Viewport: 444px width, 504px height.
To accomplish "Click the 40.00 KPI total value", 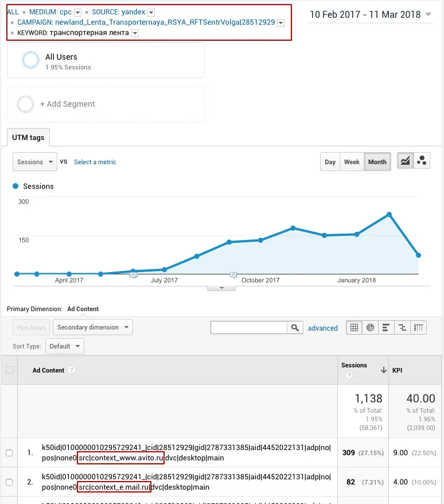I will 421,398.
